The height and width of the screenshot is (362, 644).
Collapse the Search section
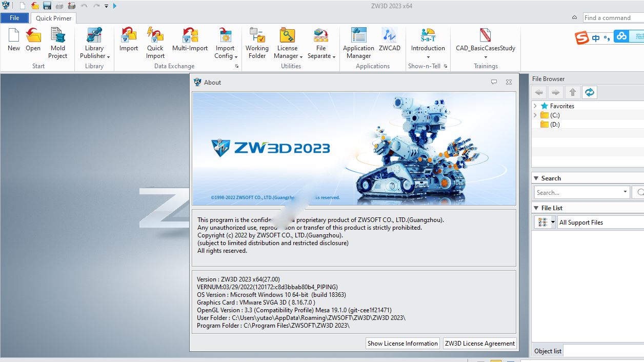[536, 178]
